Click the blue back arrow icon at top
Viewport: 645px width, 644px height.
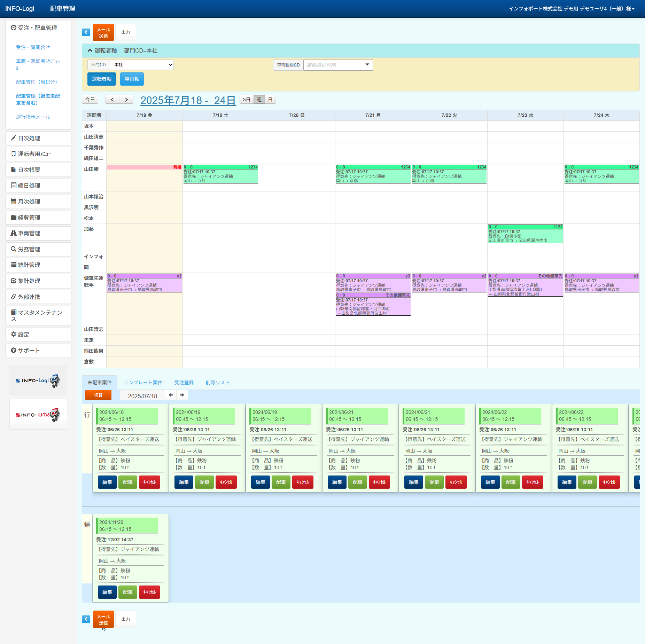click(x=86, y=32)
